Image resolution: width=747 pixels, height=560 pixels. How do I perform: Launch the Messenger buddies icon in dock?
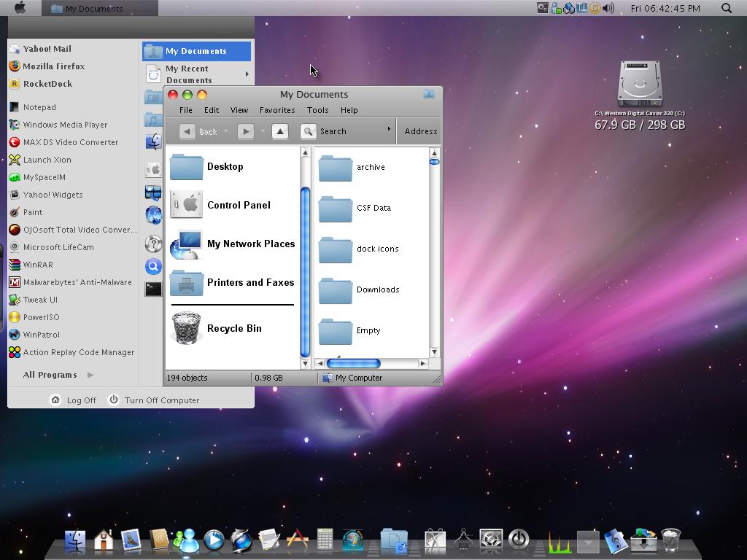(186, 541)
